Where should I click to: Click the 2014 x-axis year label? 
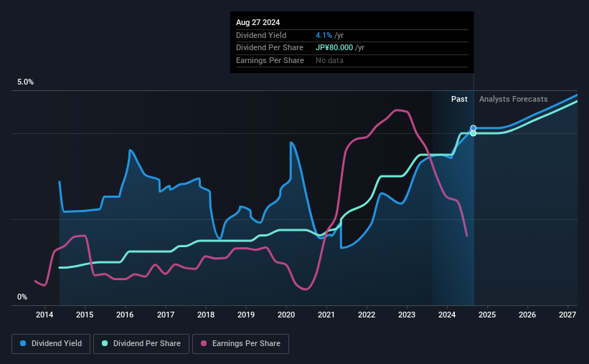[44, 315]
